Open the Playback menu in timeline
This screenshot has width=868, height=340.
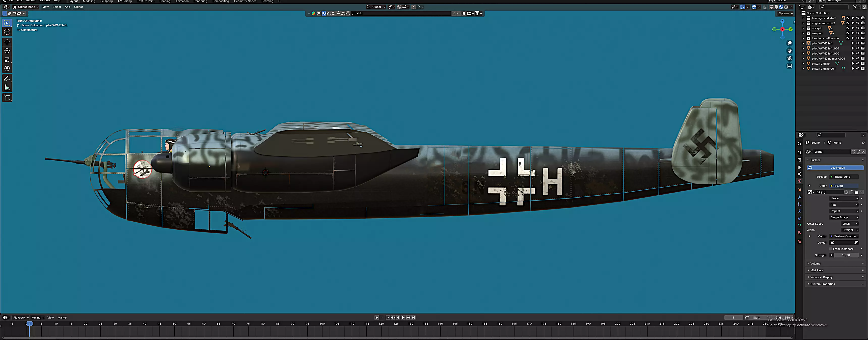pyautogui.click(x=20, y=318)
